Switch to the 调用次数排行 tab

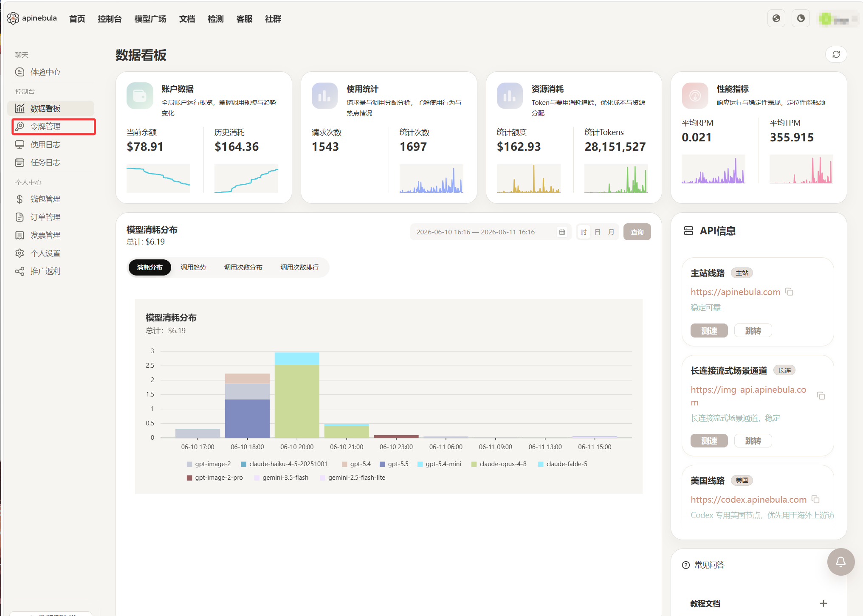pos(299,267)
